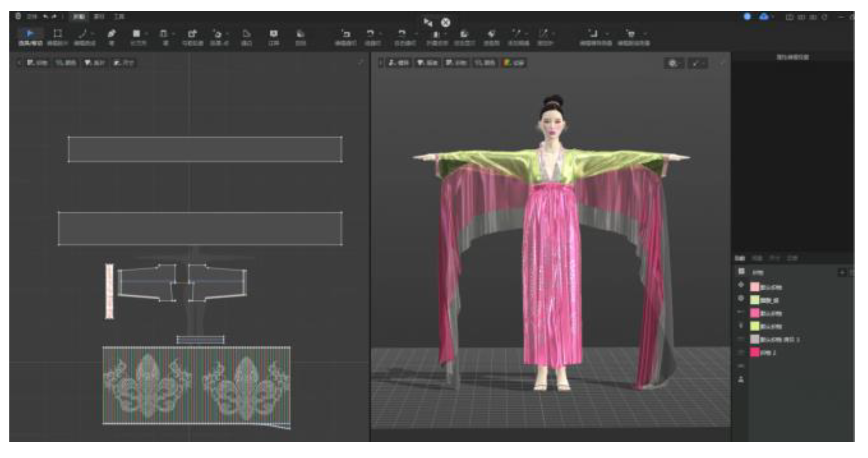Click the yellow-green fabric color swatch
The height and width of the screenshot is (458, 868).
pyautogui.click(x=755, y=326)
